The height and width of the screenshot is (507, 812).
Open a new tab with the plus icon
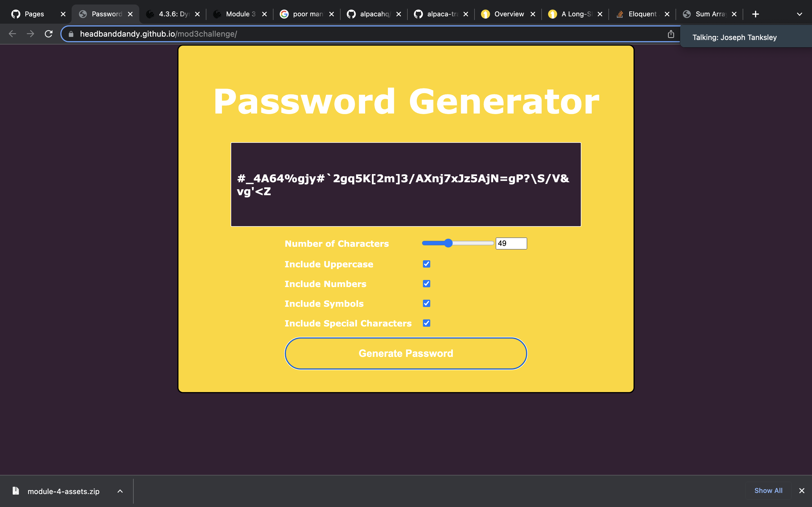click(755, 14)
